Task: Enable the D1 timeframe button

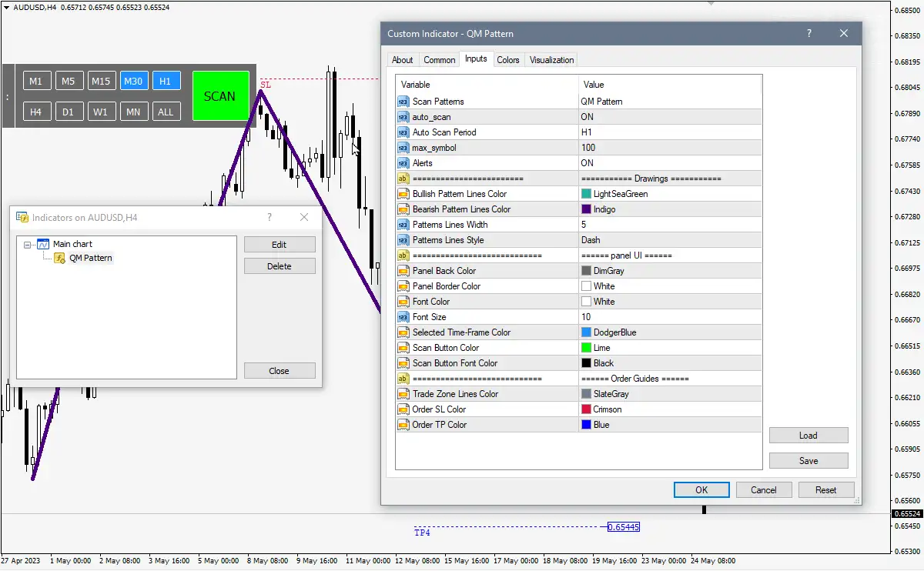Action: coord(69,112)
